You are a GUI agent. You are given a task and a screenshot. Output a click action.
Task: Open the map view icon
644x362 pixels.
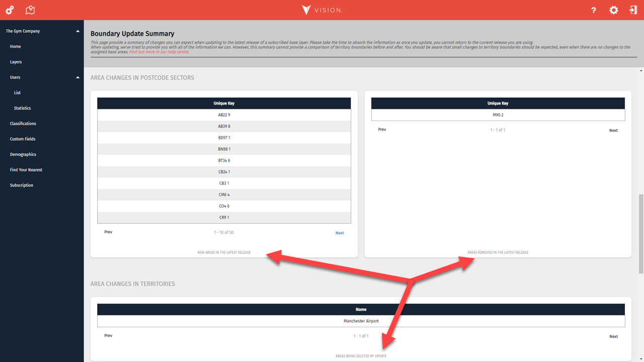pos(30,10)
